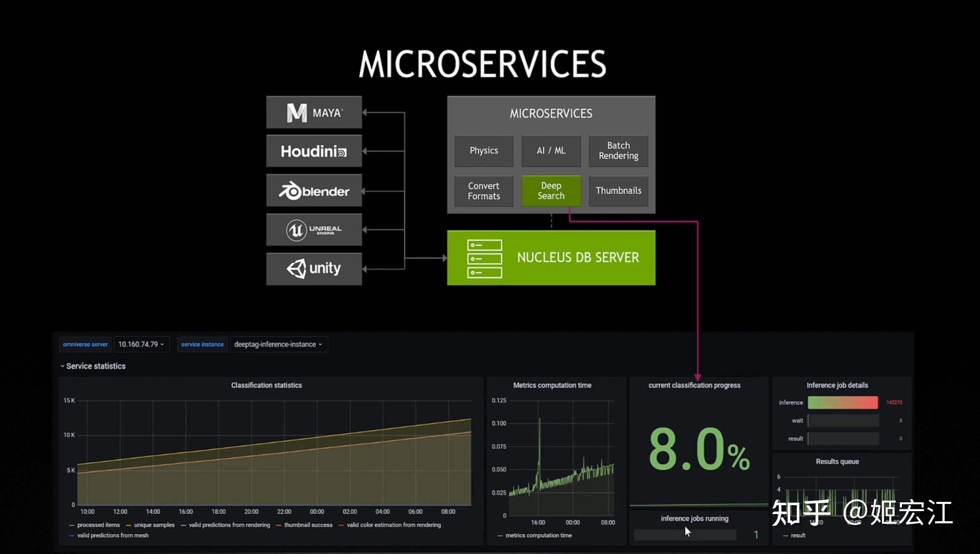Viewport: 980px width, 554px height.
Task: Click the Maya logo tile
Action: (314, 112)
